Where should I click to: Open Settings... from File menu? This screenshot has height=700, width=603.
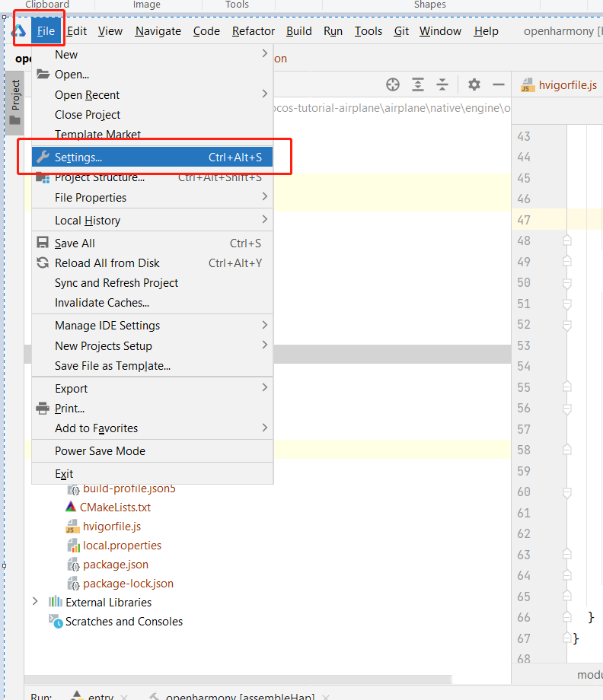[x=152, y=157]
